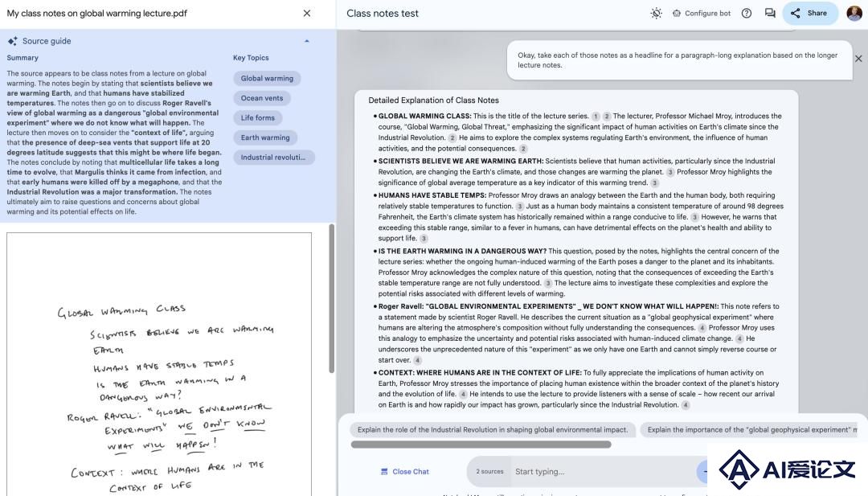
Task: Open citation 2 after 'the potential consequences.'
Action: pyautogui.click(x=523, y=149)
